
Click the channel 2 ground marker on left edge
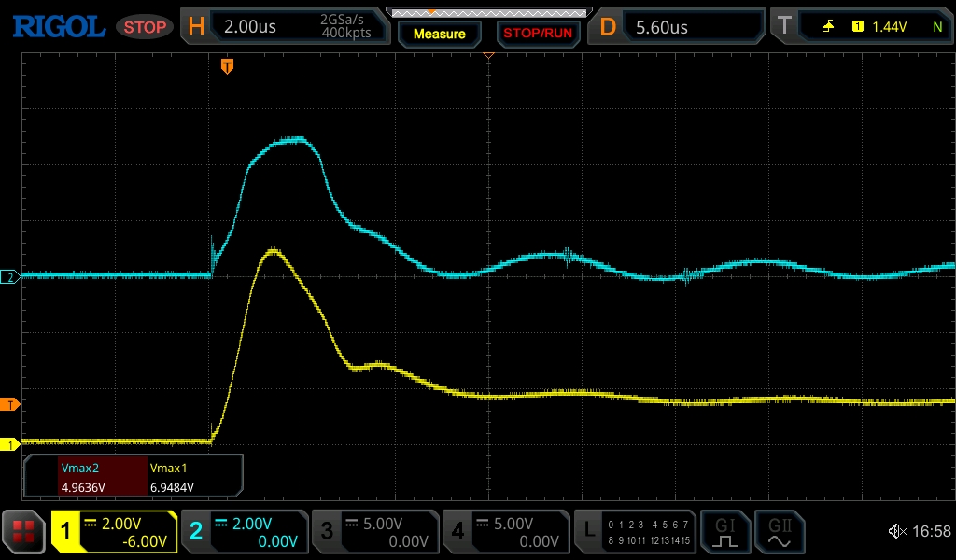click(10, 277)
